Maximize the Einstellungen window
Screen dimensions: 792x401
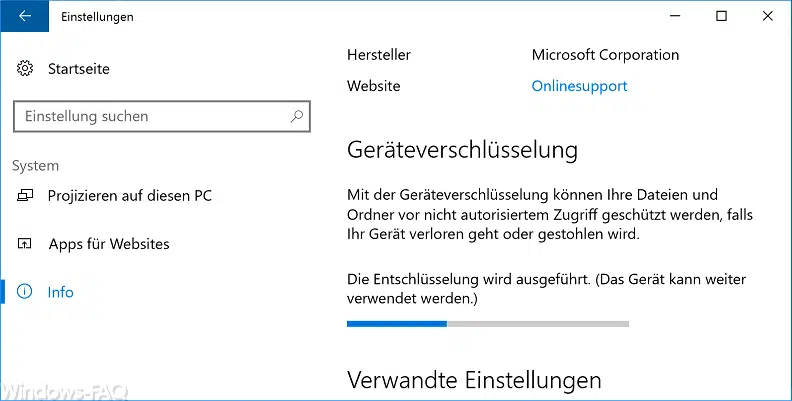721,16
